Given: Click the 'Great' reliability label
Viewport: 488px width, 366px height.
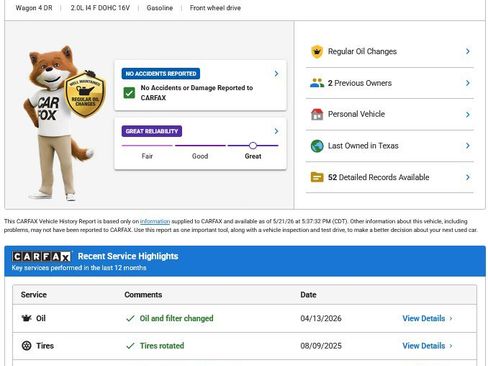Looking at the screenshot, I should 253,156.
